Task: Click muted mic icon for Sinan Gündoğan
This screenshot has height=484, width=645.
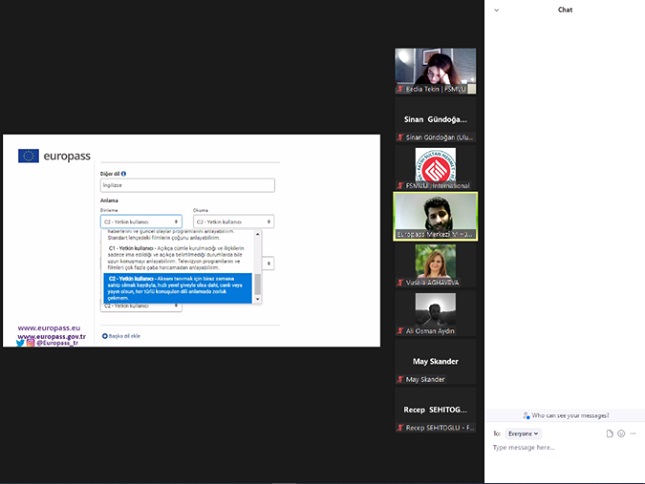Action: click(400, 137)
